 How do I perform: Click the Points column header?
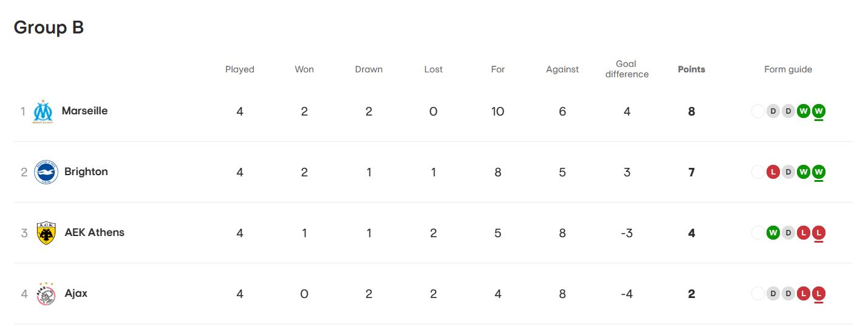tap(691, 69)
